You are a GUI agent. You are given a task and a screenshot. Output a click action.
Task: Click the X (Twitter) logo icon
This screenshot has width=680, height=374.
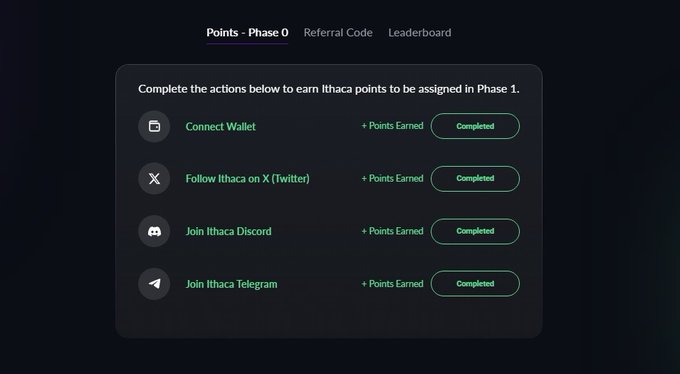tap(154, 178)
